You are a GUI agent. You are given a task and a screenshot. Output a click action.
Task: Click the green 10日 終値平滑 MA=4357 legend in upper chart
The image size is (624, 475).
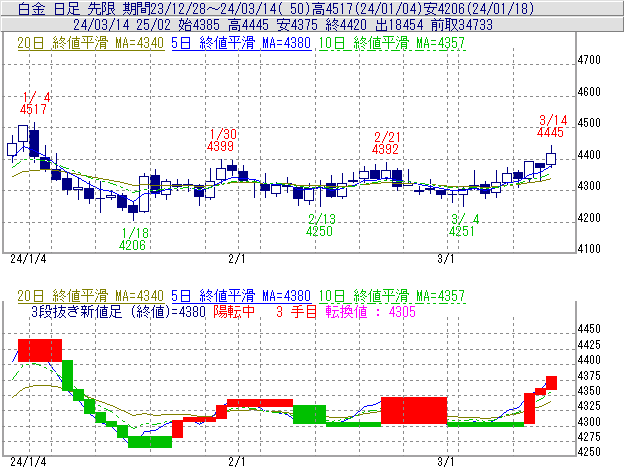coord(392,43)
